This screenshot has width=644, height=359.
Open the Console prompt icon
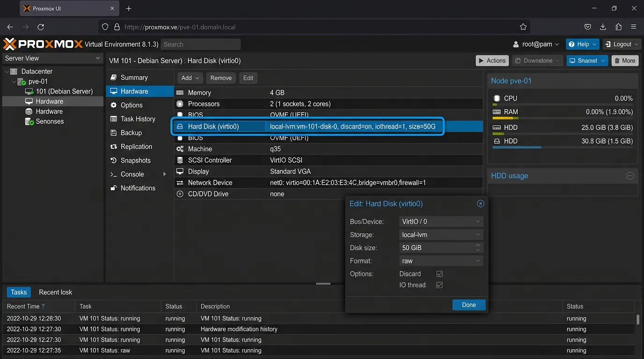[x=113, y=174]
